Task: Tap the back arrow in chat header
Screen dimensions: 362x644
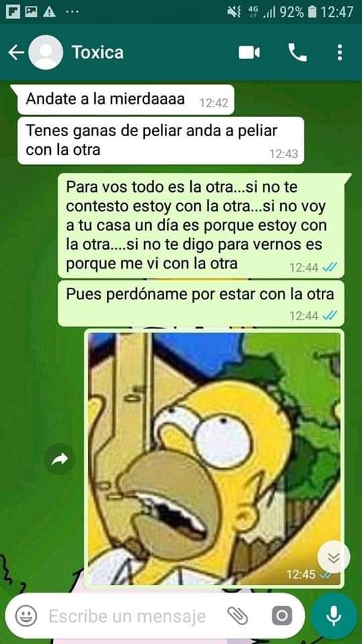Action: pyautogui.click(x=16, y=52)
